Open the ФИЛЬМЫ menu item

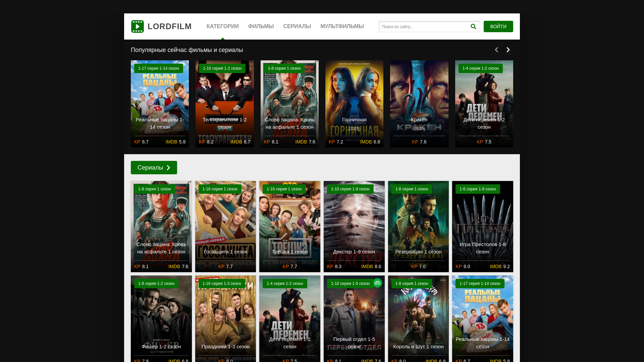tap(261, 26)
